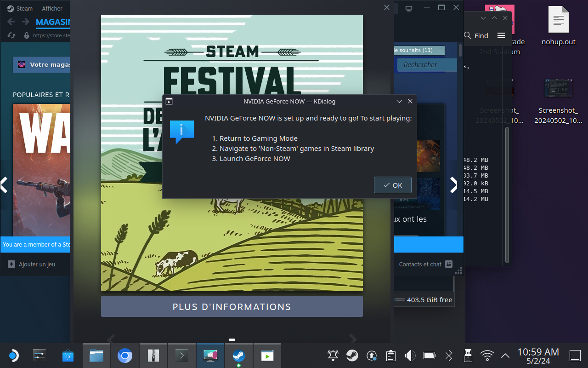Go to previous news item in popup
588x368 pixels.
[x=111, y=339]
